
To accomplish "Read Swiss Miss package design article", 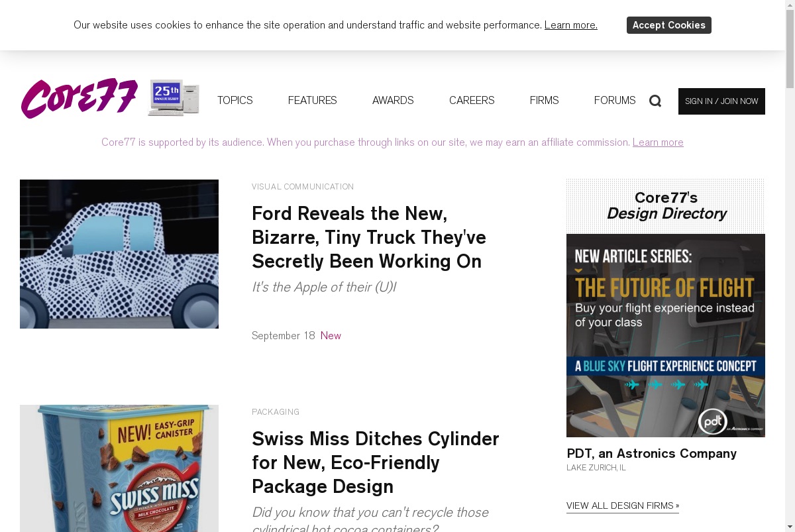I will tap(376, 462).
